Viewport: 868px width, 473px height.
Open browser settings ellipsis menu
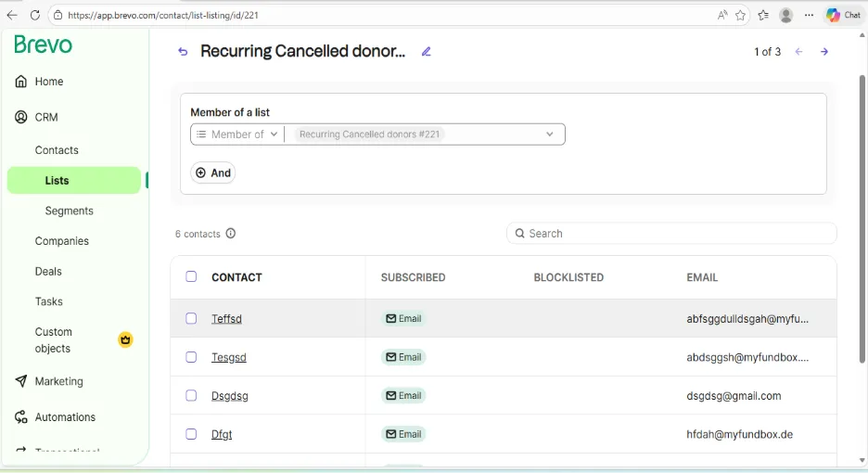click(x=809, y=16)
